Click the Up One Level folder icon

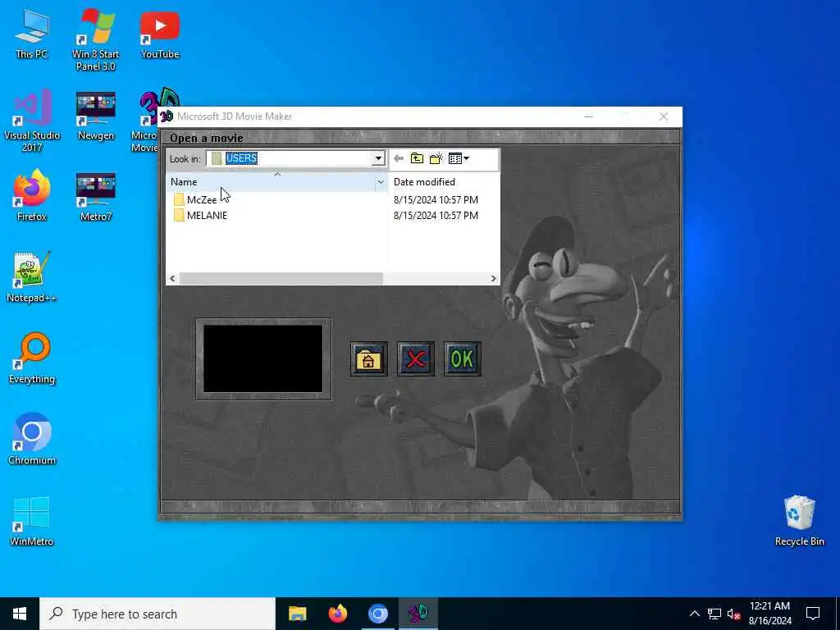pyautogui.click(x=417, y=158)
